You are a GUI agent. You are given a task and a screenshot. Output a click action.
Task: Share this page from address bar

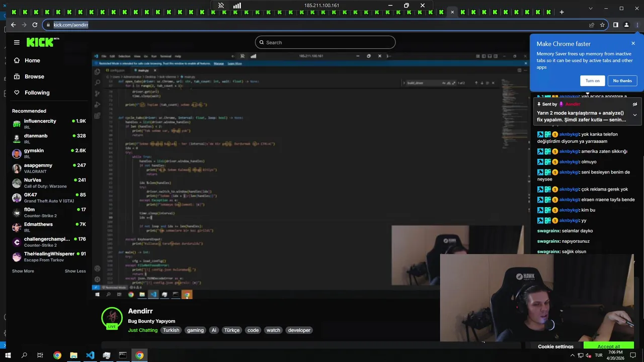(592, 25)
